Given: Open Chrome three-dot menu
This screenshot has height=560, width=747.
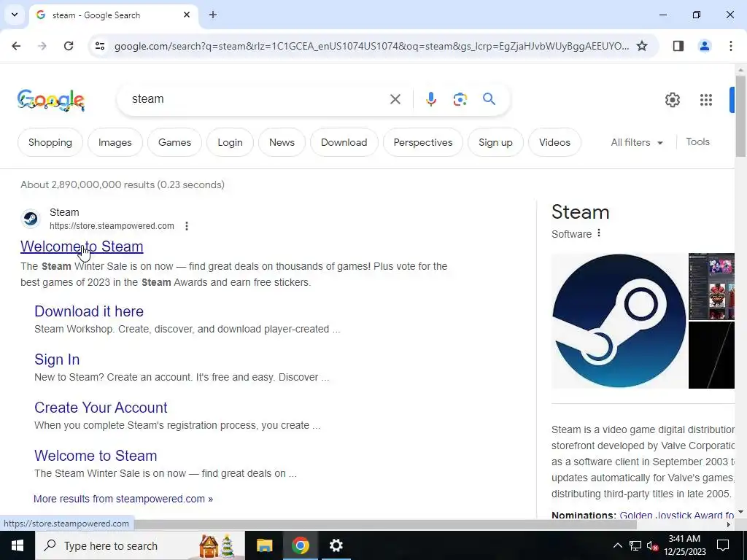Looking at the screenshot, I should 730,46.
